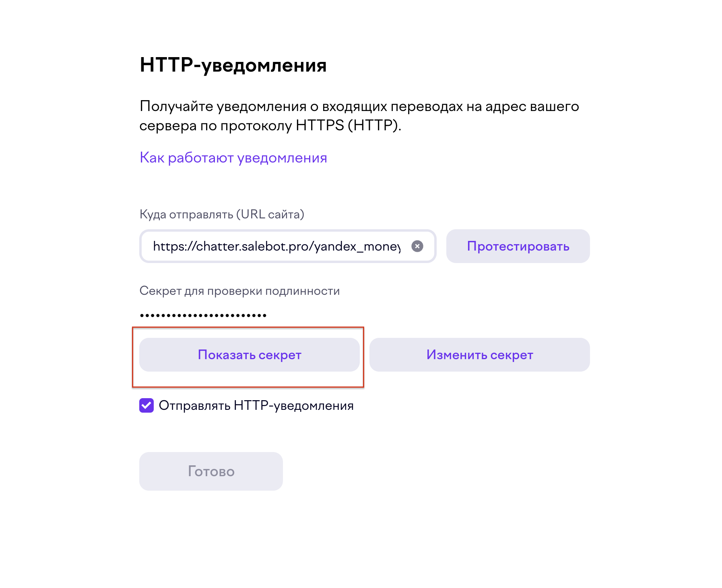Clear the URL field with the X icon
Screen dimensions: 722x588
tap(417, 246)
